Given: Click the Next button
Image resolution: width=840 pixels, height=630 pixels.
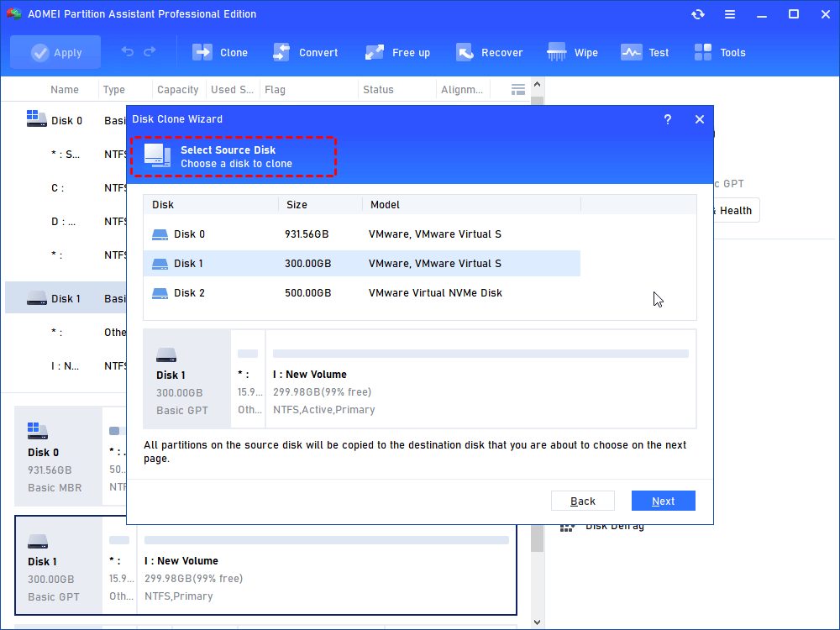Looking at the screenshot, I should click(663, 501).
